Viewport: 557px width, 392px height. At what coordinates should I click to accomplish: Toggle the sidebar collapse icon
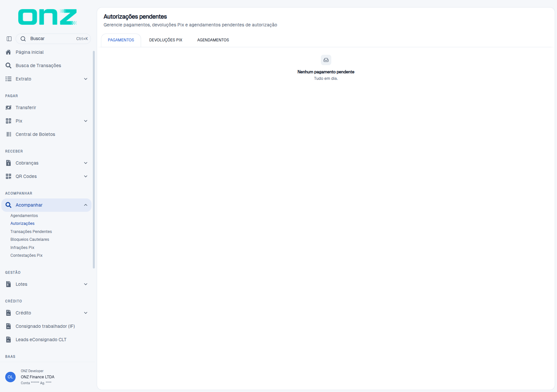click(x=9, y=39)
